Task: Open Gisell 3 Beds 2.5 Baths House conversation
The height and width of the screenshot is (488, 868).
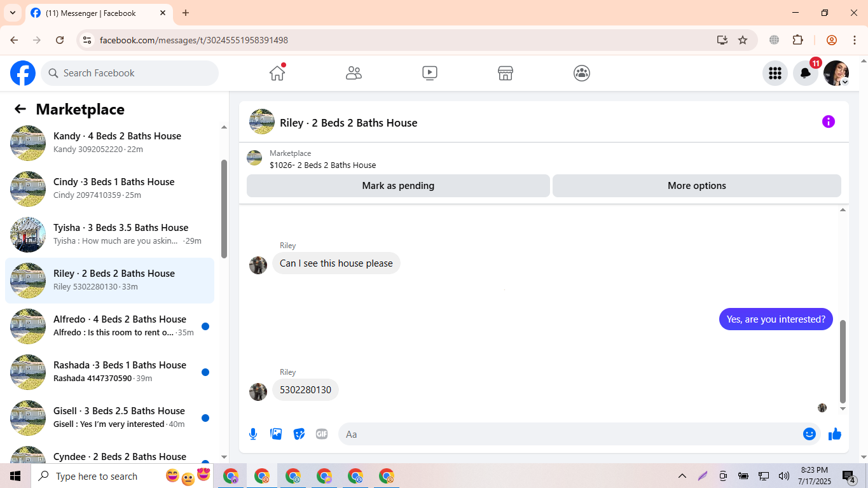Action: (109, 418)
